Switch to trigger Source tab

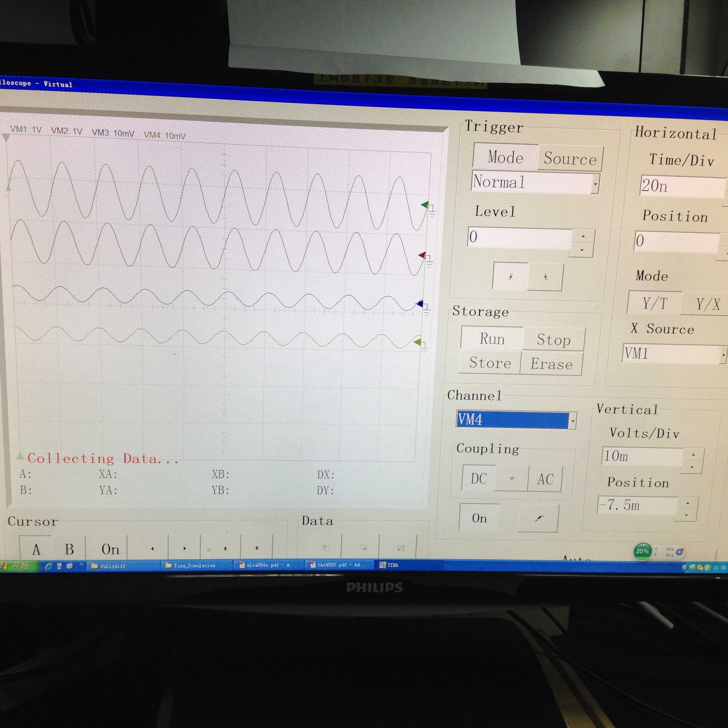click(x=570, y=159)
